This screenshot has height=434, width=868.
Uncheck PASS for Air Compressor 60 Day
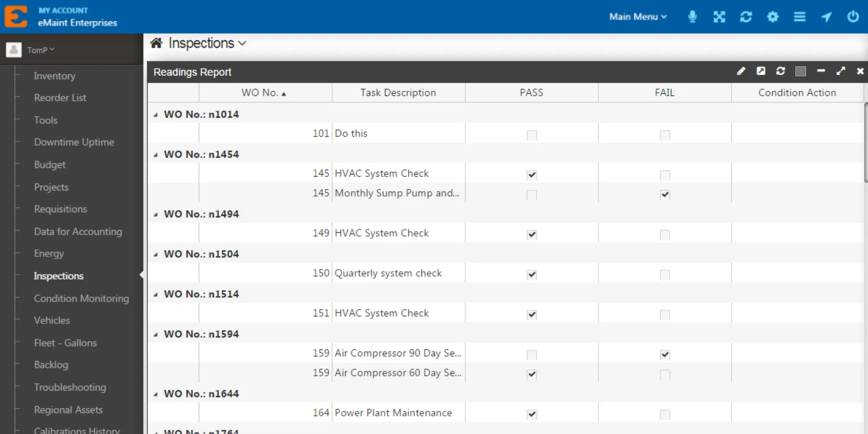coord(532,374)
